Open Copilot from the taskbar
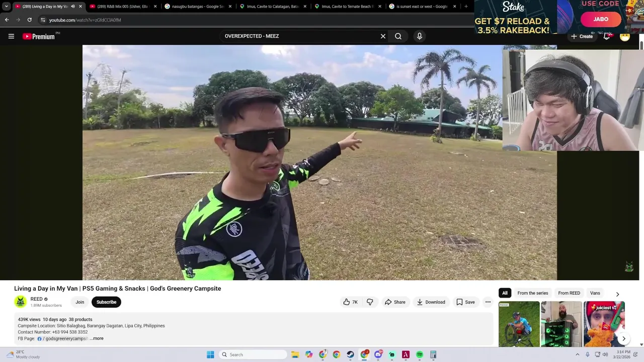 [x=309, y=354]
